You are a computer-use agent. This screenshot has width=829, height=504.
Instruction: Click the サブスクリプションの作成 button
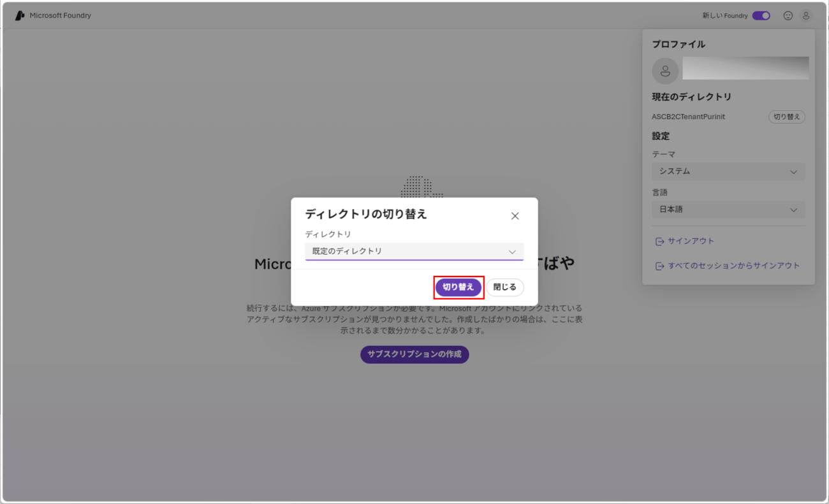tap(414, 354)
